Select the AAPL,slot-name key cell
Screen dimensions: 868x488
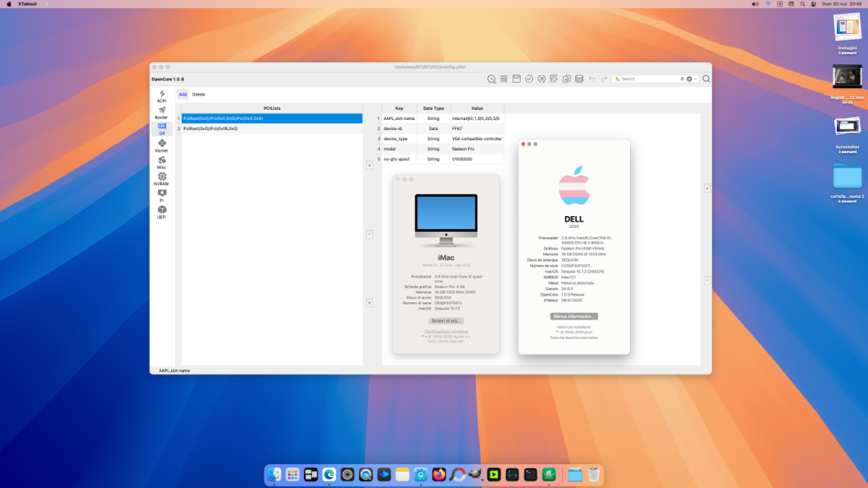tap(399, 118)
